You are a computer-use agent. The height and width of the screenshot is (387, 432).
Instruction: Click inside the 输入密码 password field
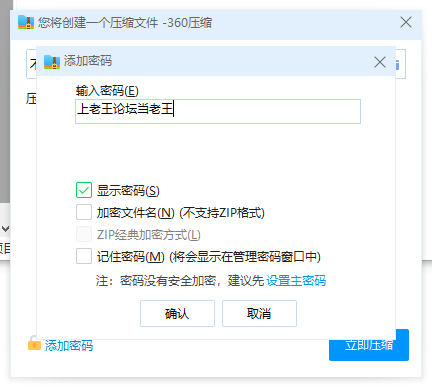[x=218, y=111]
